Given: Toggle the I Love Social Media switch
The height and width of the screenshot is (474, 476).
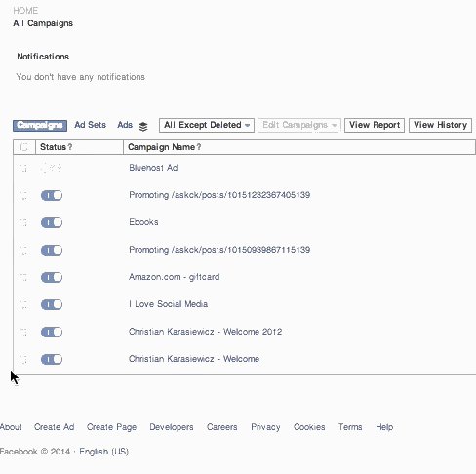Looking at the screenshot, I should (x=52, y=304).
